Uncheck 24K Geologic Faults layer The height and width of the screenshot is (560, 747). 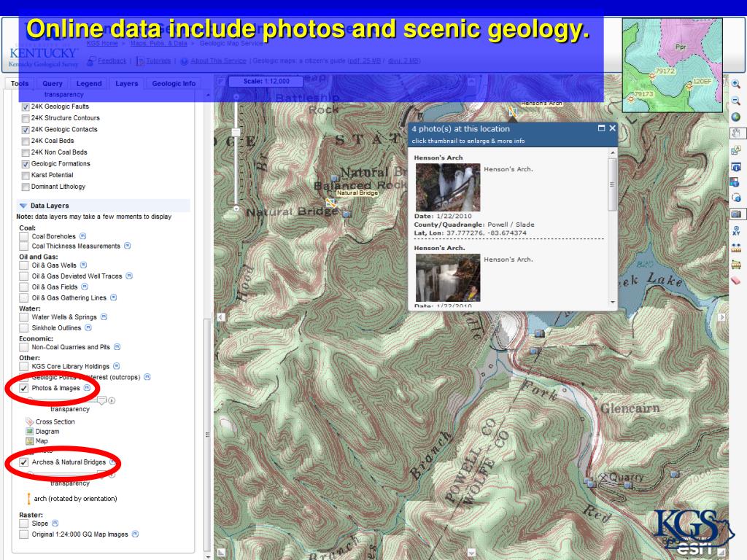coord(26,107)
